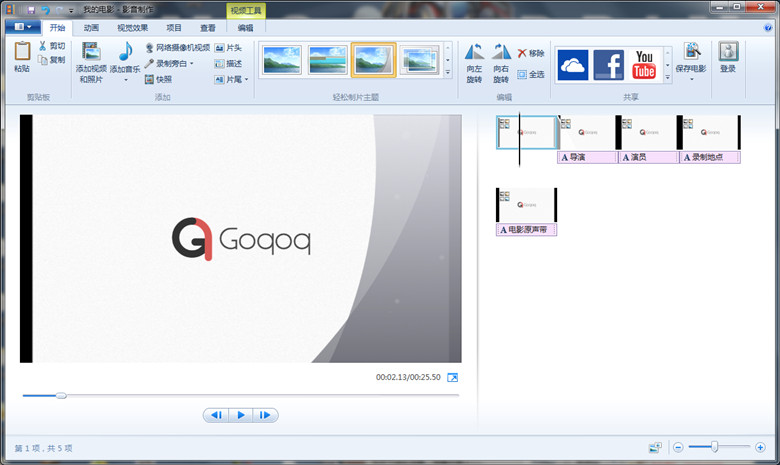Click Remove (移除) red X
The height and width of the screenshot is (465, 780).
[522, 53]
